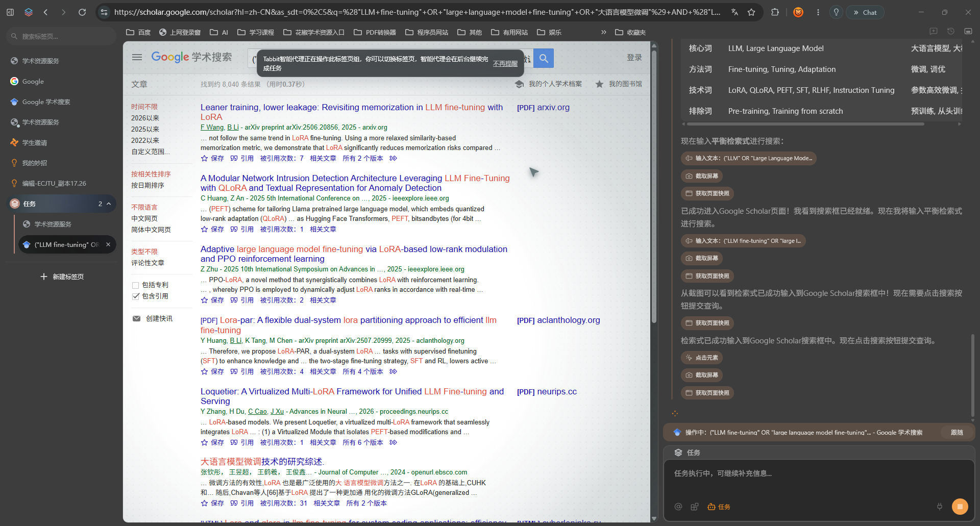Click the @ mention icon in input box
980x526 pixels.
click(x=678, y=507)
